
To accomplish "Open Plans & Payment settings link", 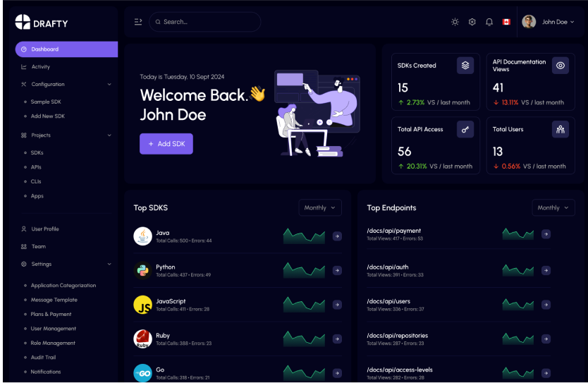I will (51, 315).
